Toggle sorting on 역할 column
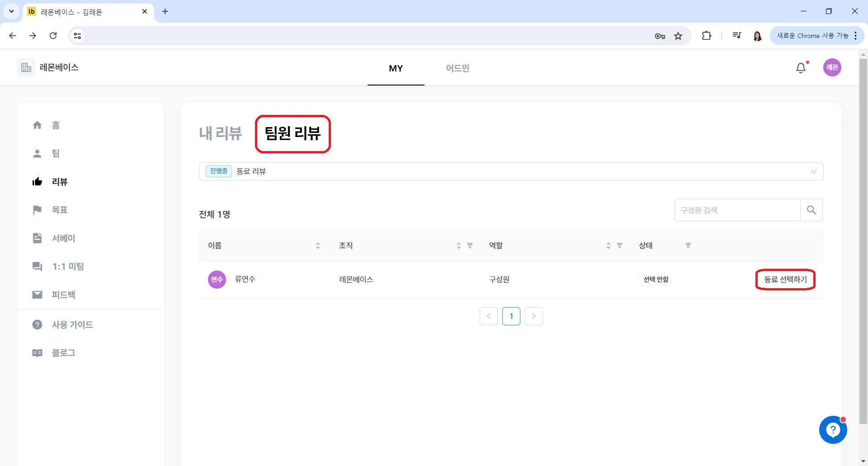 [609, 246]
